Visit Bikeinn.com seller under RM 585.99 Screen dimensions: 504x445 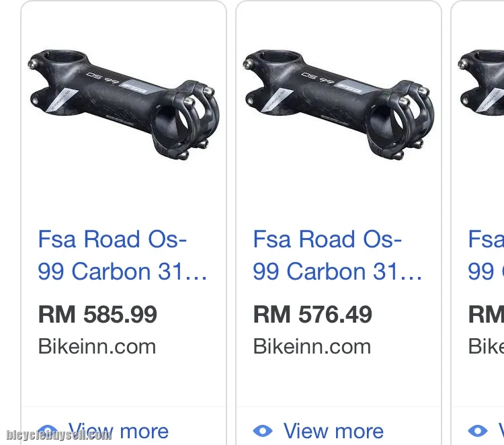[97, 346]
